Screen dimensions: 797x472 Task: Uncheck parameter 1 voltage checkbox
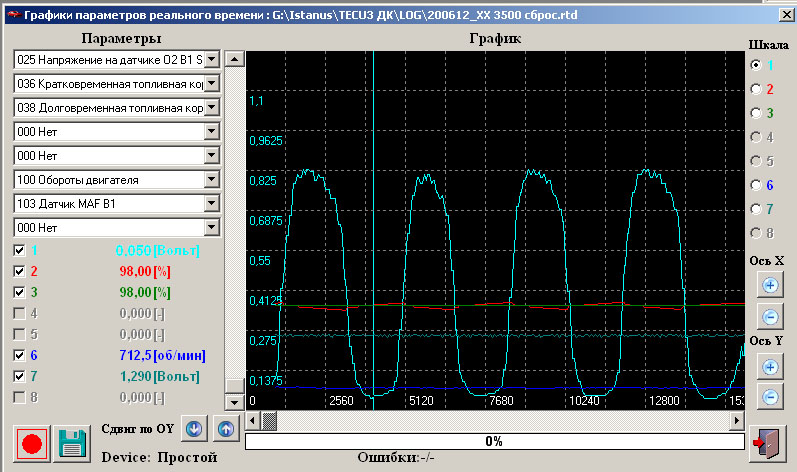point(20,250)
